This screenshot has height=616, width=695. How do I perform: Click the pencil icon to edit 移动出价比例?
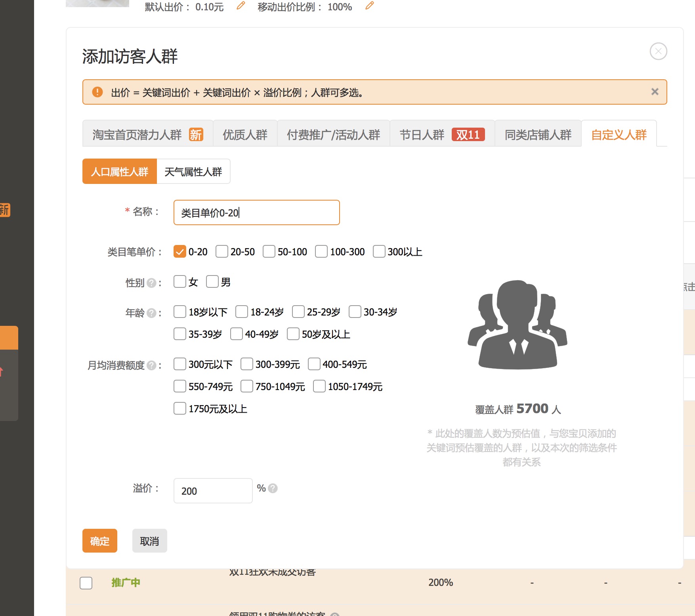coord(370,6)
